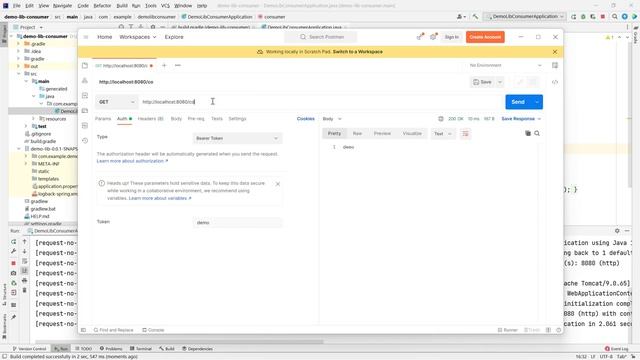Viewport: 640px width, 360px height.
Task: Open the request Settings tab
Action: 237,119
